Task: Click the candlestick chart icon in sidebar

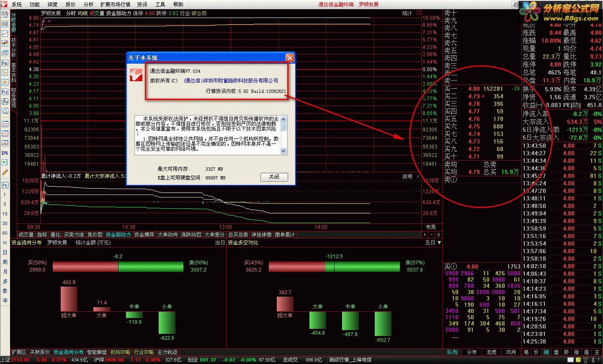Action: [x=5, y=43]
